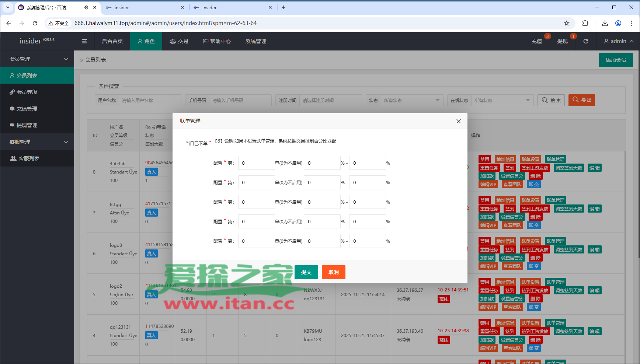This screenshot has height=364, width=640.
Task: Click the refresh icon in top navbar
Action: pyautogui.click(x=585, y=41)
